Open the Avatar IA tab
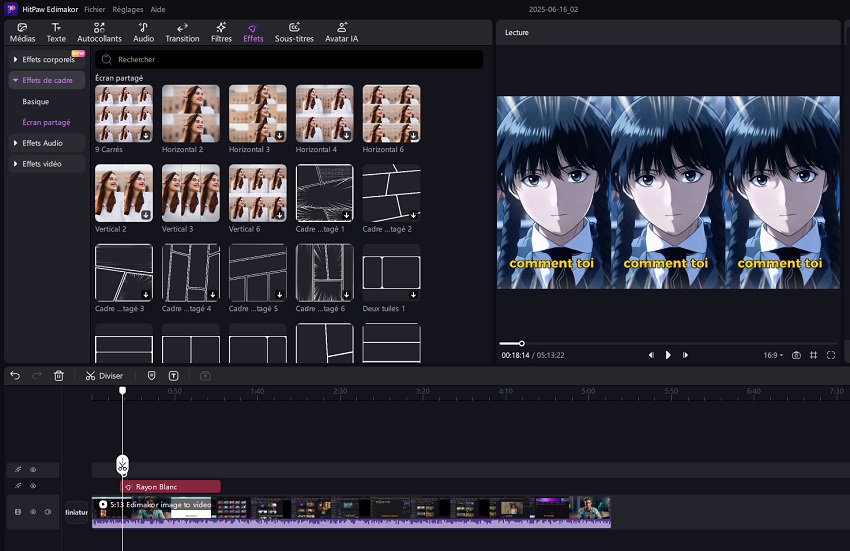Image resolution: width=850 pixels, height=551 pixels. pyautogui.click(x=342, y=33)
